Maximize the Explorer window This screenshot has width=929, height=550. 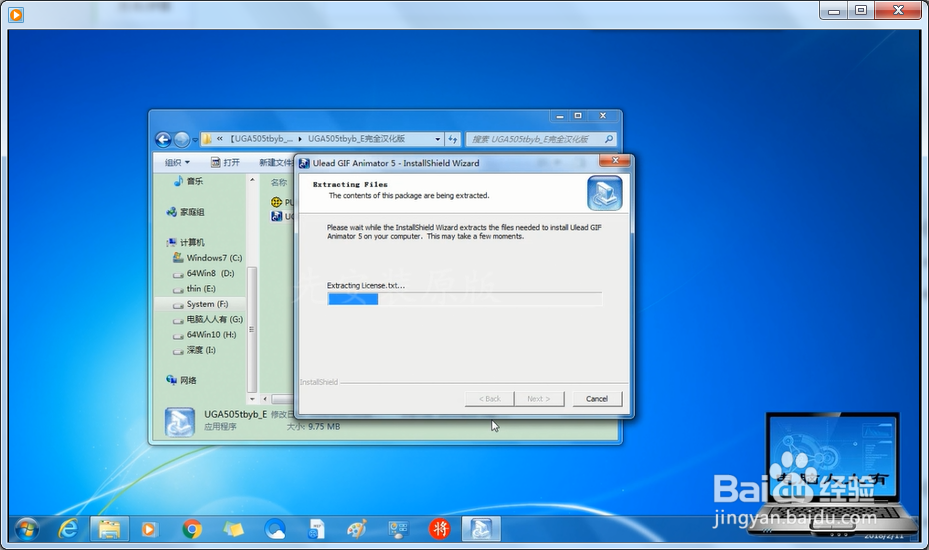coord(578,116)
